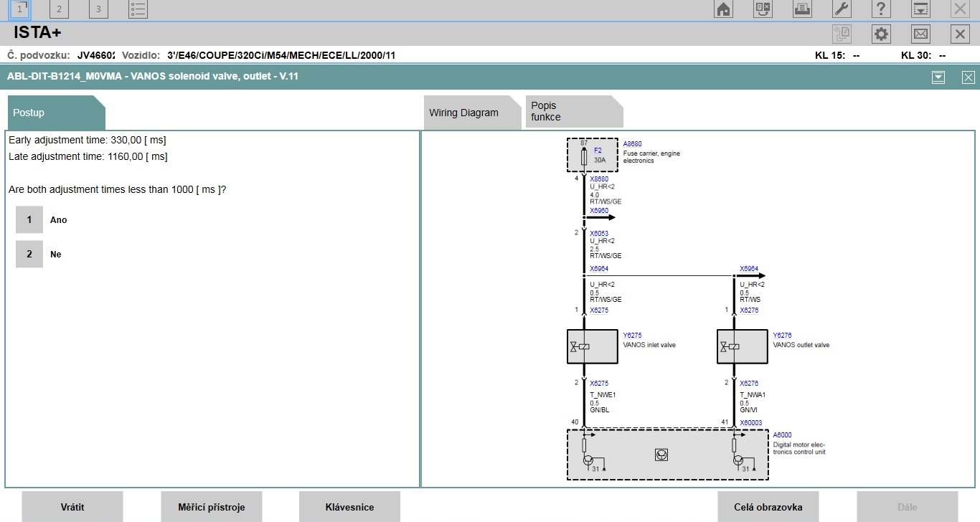Switch to session window 2
Image resolution: width=980 pixels, height=522 pixels.
coord(59,9)
